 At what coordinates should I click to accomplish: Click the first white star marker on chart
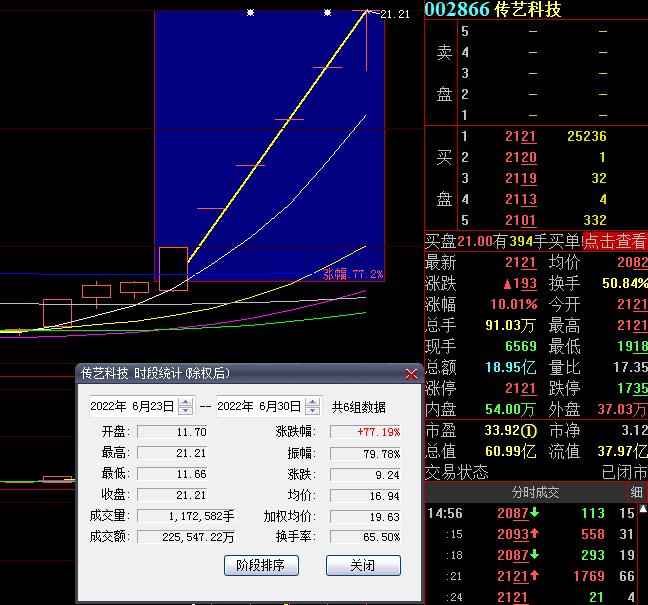click(x=250, y=13)
